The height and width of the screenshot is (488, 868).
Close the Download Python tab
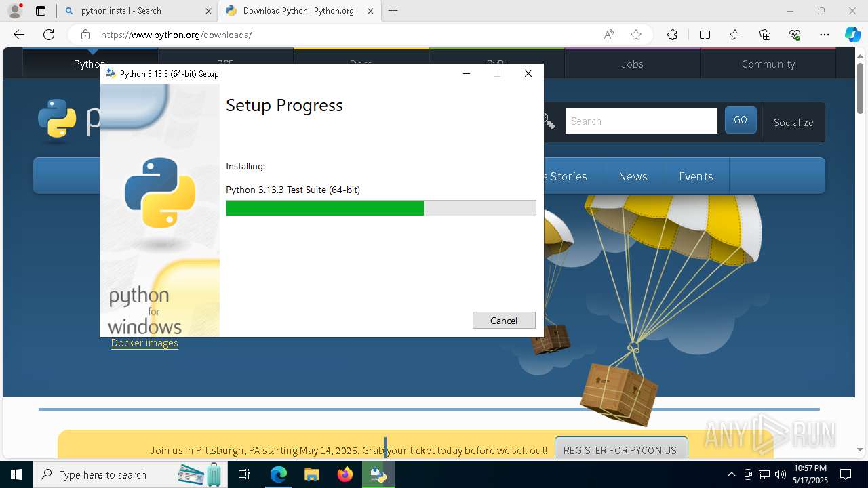[x=370, y=11]
